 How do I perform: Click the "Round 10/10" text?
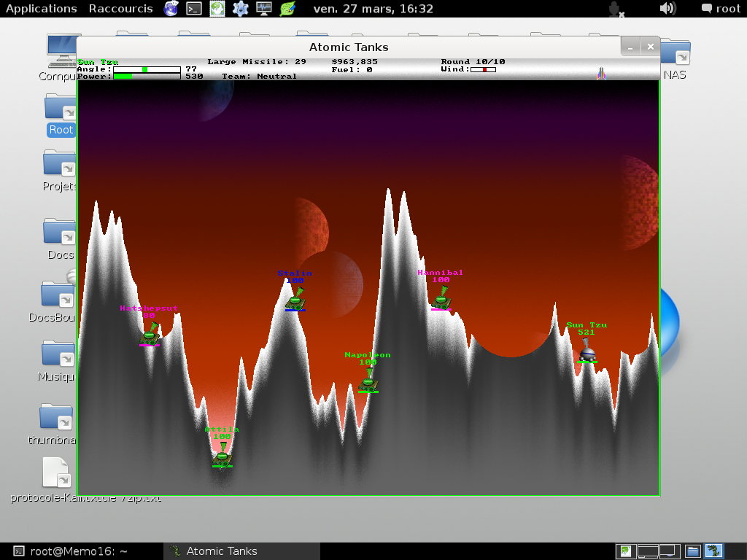point(473,62)
